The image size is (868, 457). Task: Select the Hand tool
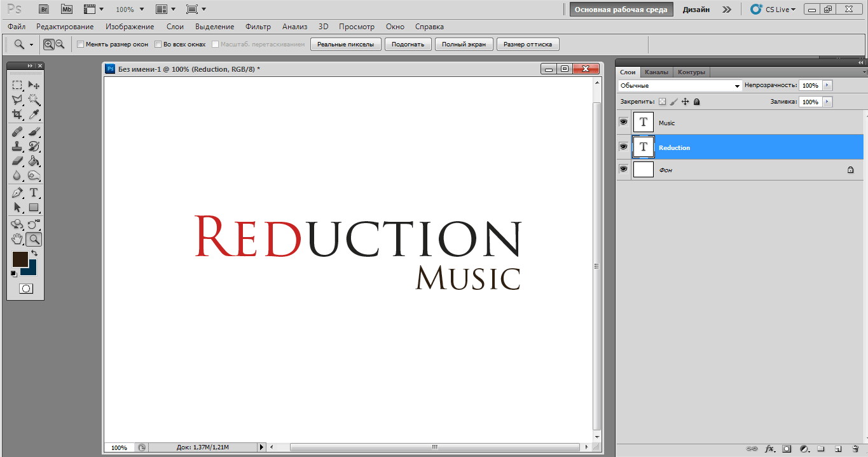pos(17,239)
